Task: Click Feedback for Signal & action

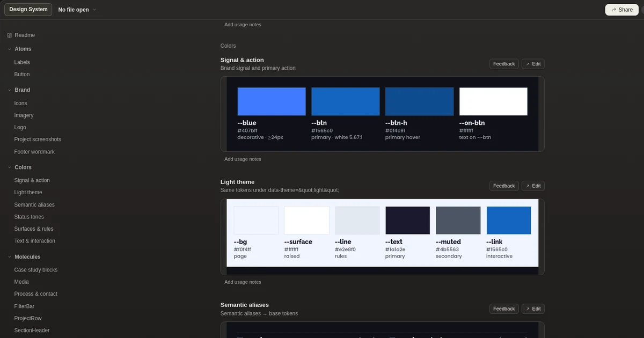Action: [504, 64]
